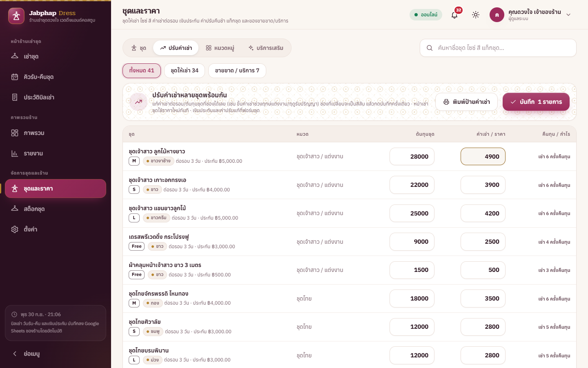Screen dimensions: 588x368
Task: Click the ชมพู color tag
Action: point(153,332)
